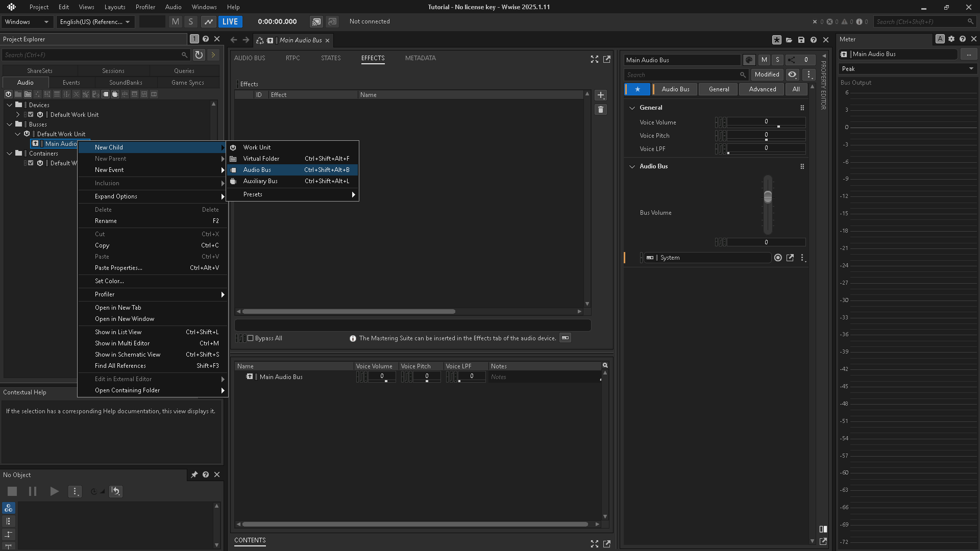980x551 pixels.
Task: Click the transport more options three-dot button
Action: pos(75,491)
